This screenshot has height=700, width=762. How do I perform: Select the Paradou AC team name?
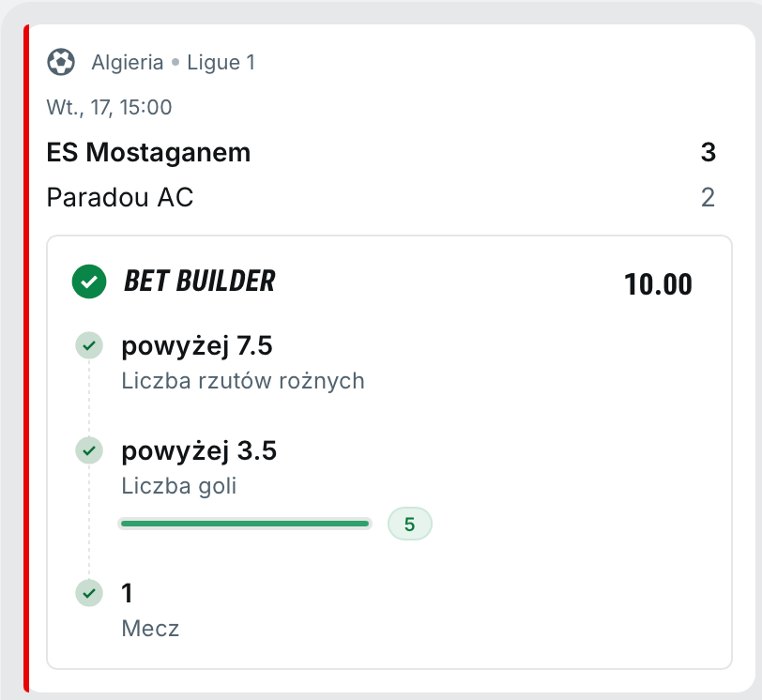coord(120,197)
